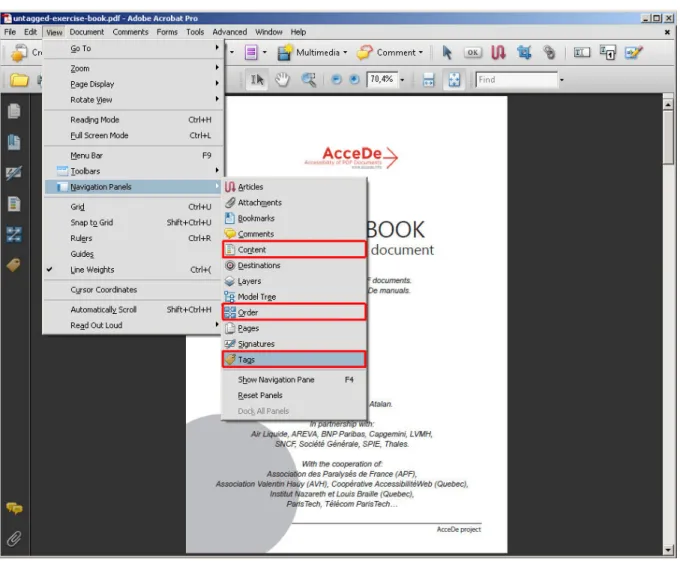The height and width of the screenshot is (561, 680).
Task: Open the Tags panel in the sidebar
Action: [x=14, y=265]
